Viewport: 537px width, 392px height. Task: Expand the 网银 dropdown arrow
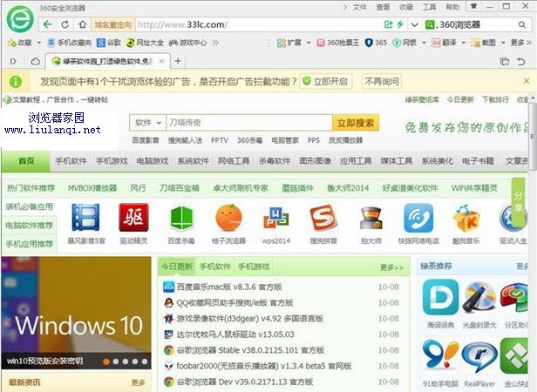click(424, 43)
